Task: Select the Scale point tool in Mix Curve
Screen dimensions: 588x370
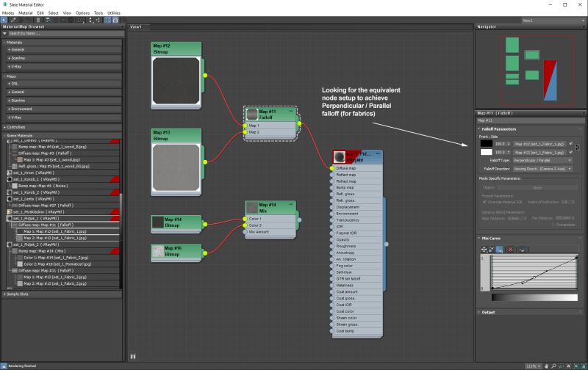Action: pos(491,250)
